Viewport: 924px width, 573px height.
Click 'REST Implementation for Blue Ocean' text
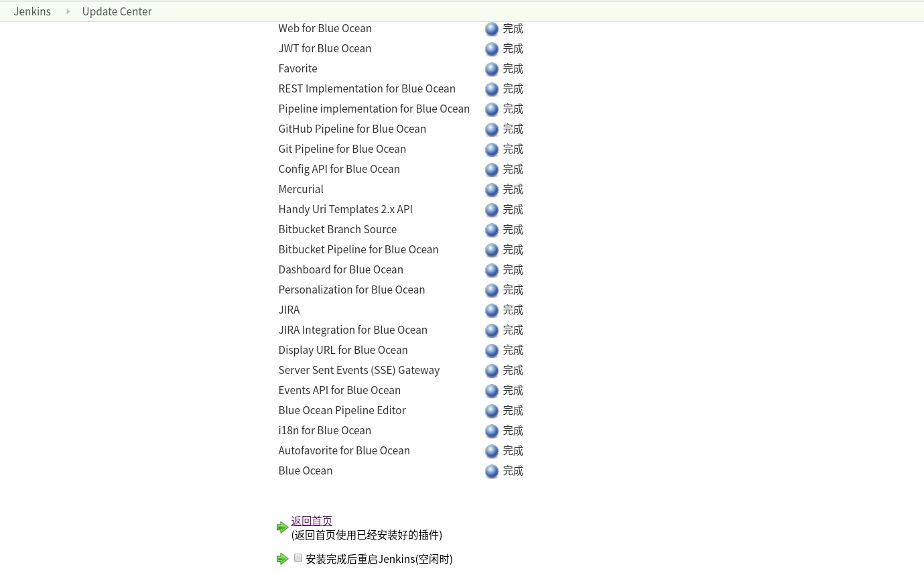coord(367,88)
